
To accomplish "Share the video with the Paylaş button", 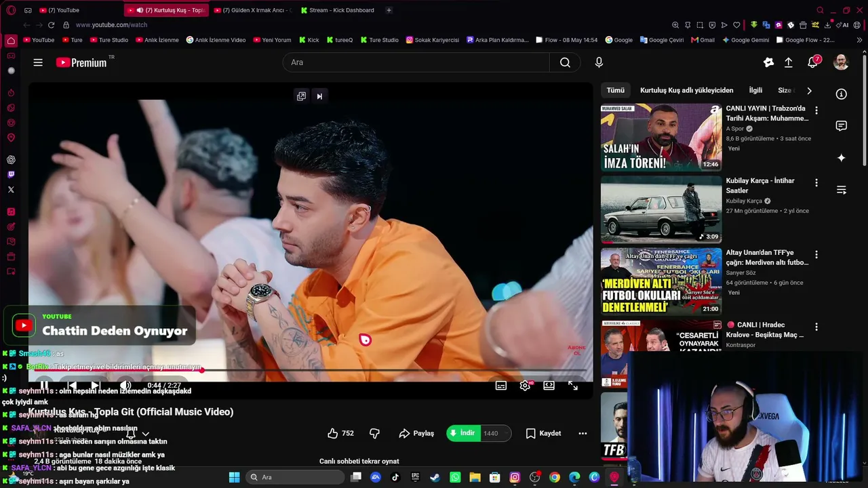I will (x=416, y=433).
